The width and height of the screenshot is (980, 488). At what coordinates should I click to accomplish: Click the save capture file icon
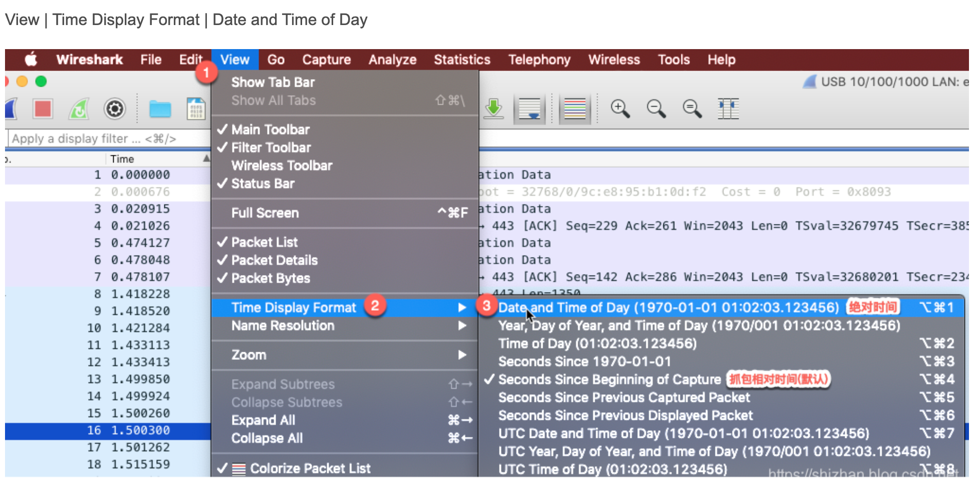tap(196, 109)
